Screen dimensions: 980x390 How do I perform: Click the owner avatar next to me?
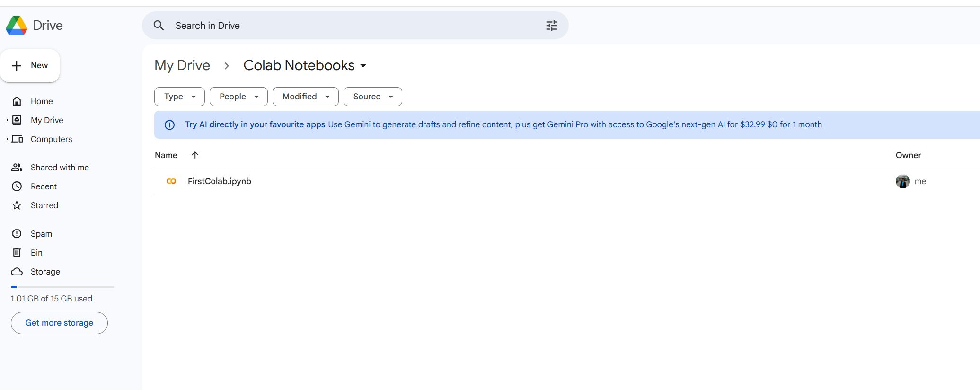pyautogui.click(x=903, y=181)
